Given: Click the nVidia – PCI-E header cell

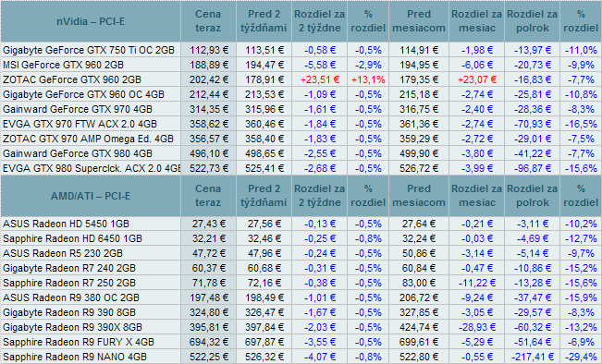Looking at the screenshot, I should pyautogui.click(x=91, y=21).
